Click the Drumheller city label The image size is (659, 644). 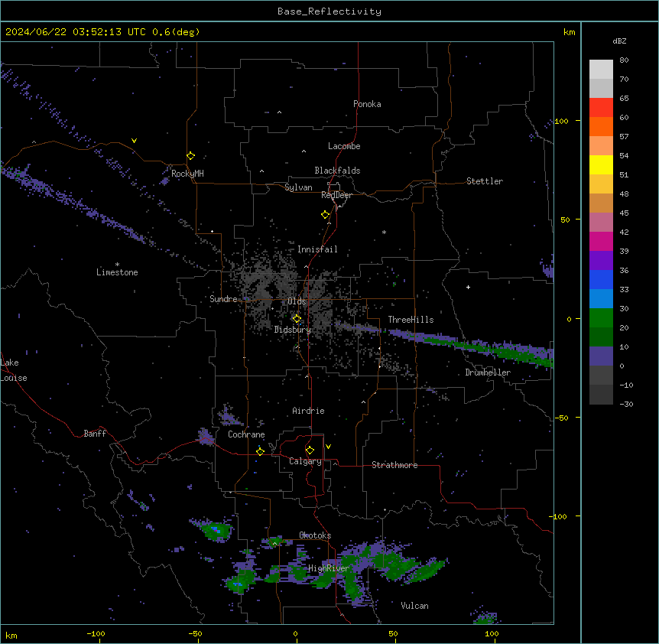(488, 372)
